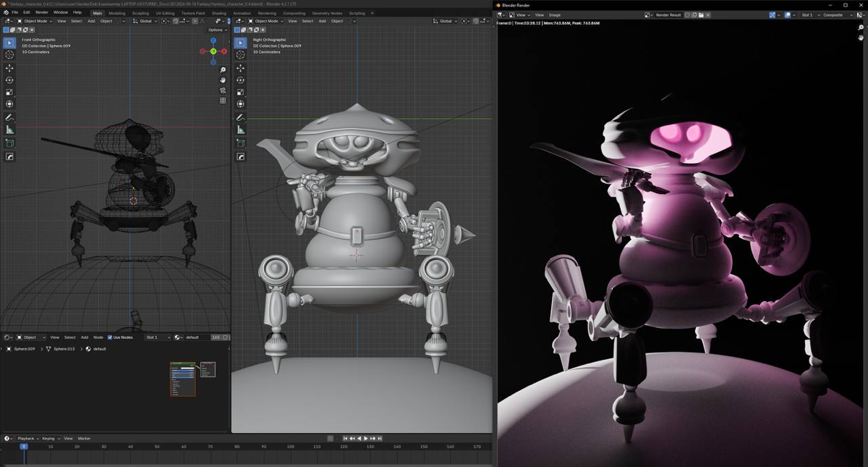The height and width of the screenshot is (467, 868).
Task: Toggle camera view in the Front Orthographic viewport
Action: click(x=223, y=91)
